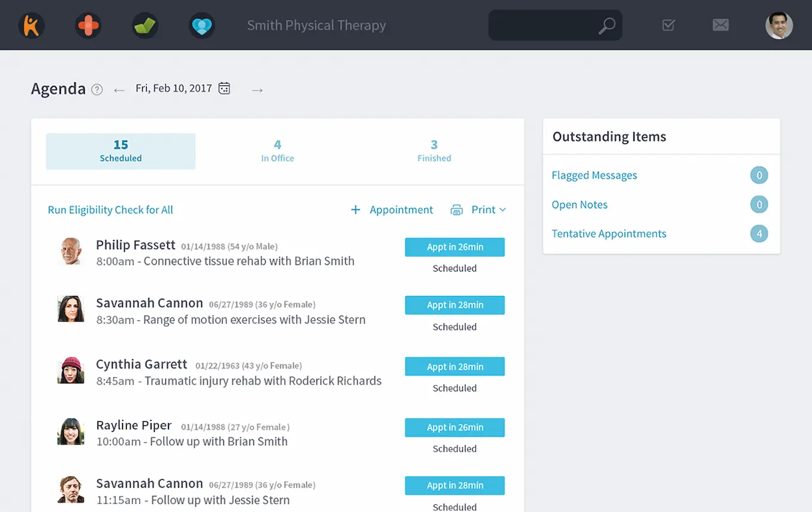Image resolution: width=812 pixels, height=512 pixels.
Task: Click the user profile avatar in header
Action: (779, 26)
